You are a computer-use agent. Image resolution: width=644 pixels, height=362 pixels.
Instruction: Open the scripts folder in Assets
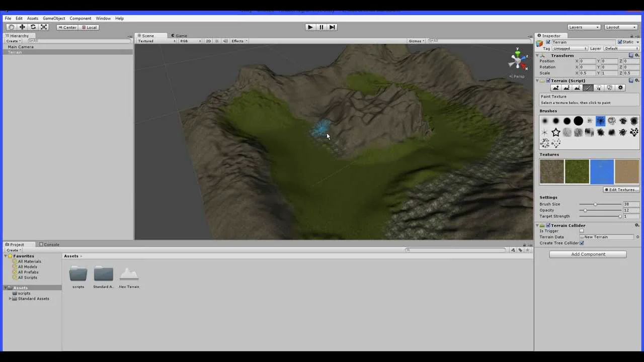tap(78, 277)
